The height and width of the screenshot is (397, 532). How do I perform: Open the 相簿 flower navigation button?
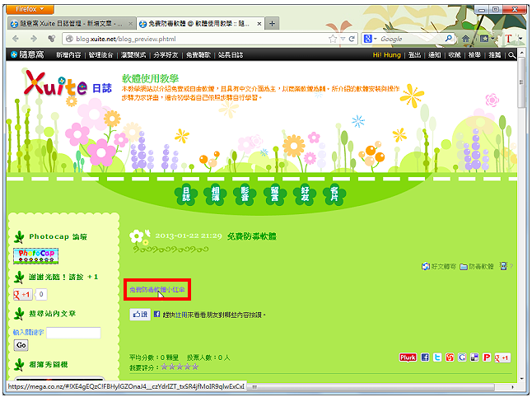coord(215,194)
